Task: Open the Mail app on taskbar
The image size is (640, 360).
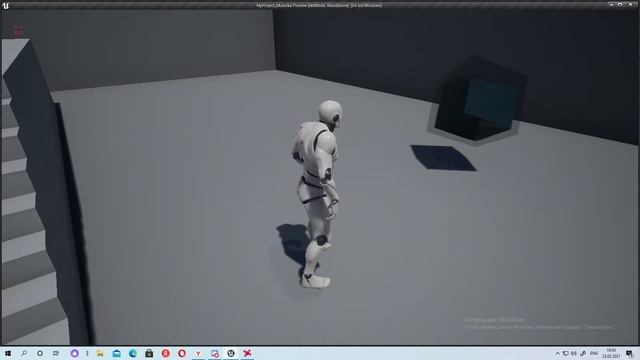Action: coord(117,353)
